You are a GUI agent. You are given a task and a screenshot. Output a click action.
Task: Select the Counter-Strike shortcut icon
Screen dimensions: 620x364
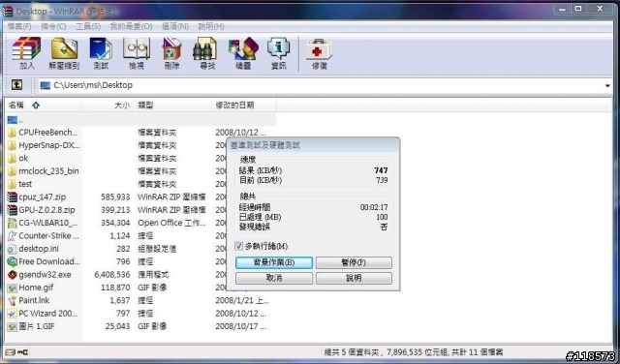[13, 235]
